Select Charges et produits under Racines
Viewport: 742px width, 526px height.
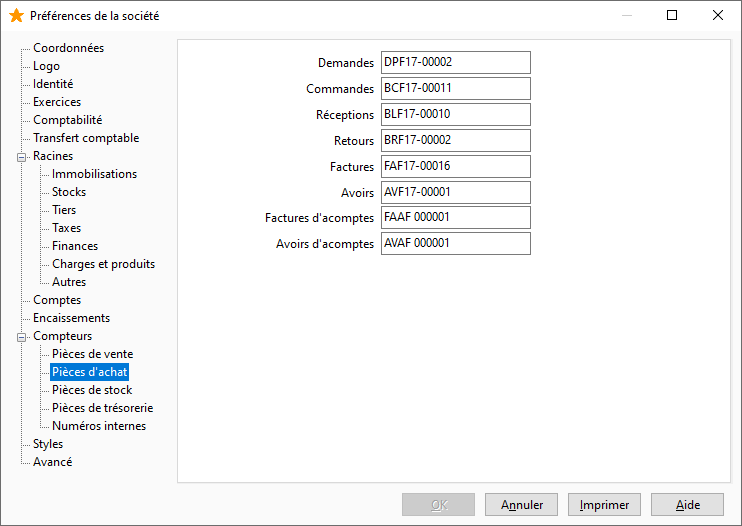tap(103, 264)
